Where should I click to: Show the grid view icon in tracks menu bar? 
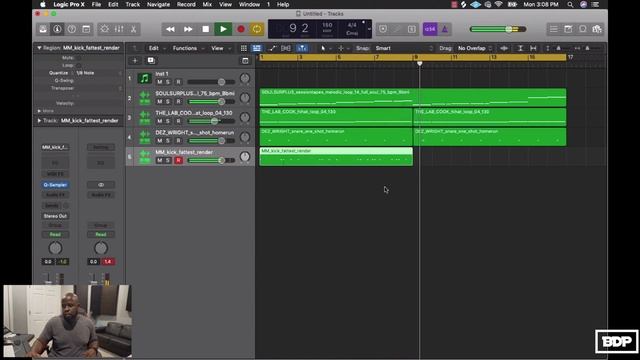[243, 48]
